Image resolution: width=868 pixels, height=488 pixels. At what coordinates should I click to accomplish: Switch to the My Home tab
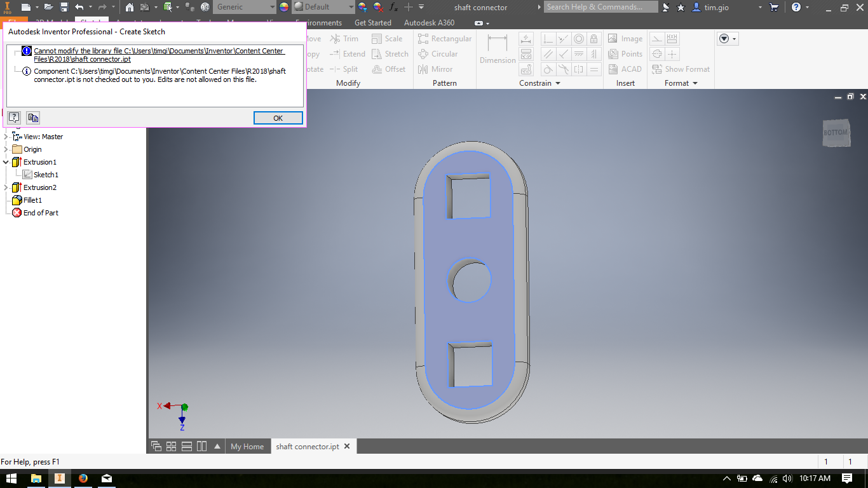(x=247, y=446)
